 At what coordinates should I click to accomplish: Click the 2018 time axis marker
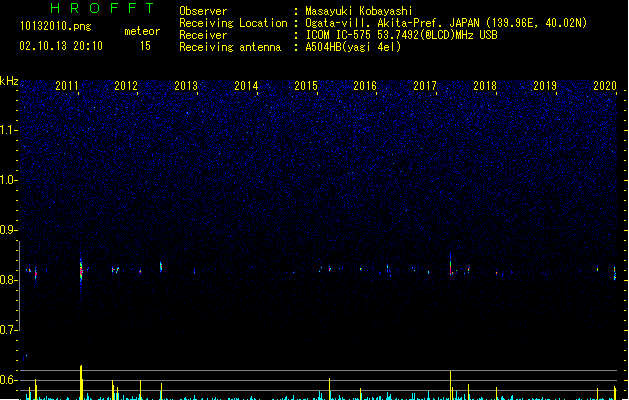(x=485, y=86)
